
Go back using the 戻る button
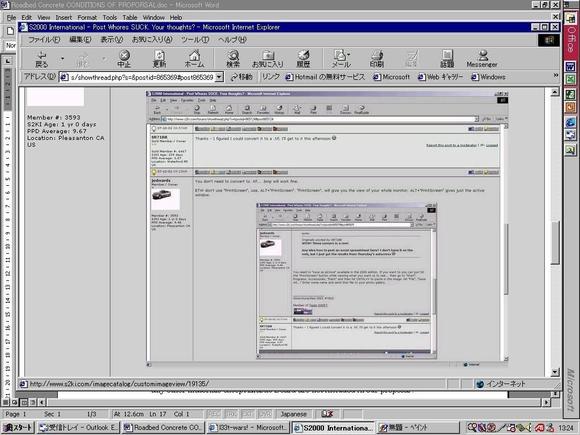click(42, 59)
